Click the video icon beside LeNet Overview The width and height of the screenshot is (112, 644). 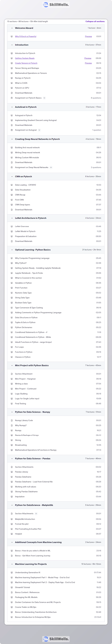pos(12,226)
